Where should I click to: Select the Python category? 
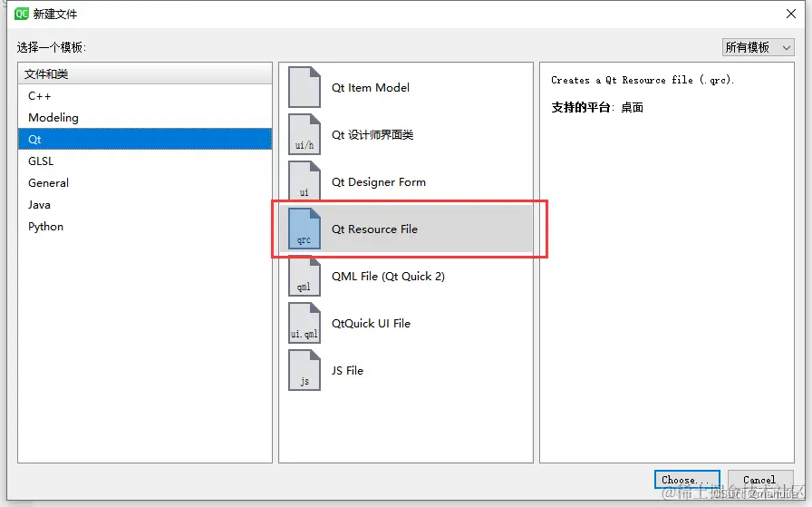[x=145, y=227]
